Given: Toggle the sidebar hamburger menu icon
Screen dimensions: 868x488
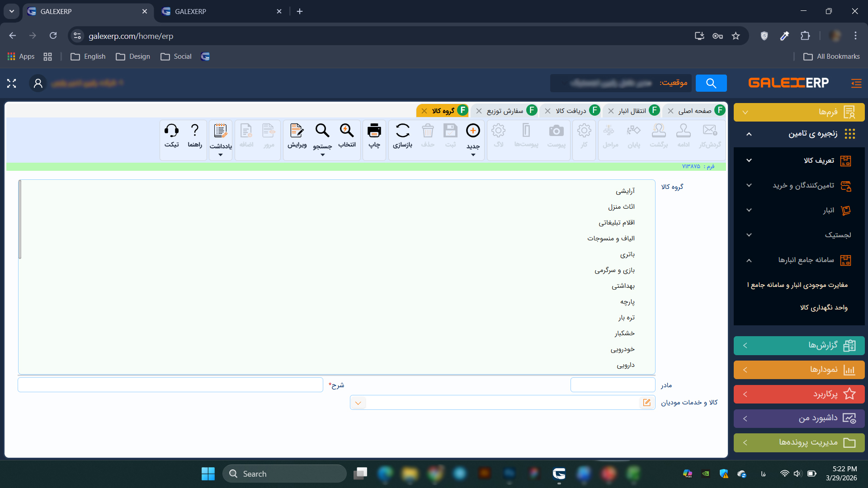Looking at the screenshot, I should 856,83.
